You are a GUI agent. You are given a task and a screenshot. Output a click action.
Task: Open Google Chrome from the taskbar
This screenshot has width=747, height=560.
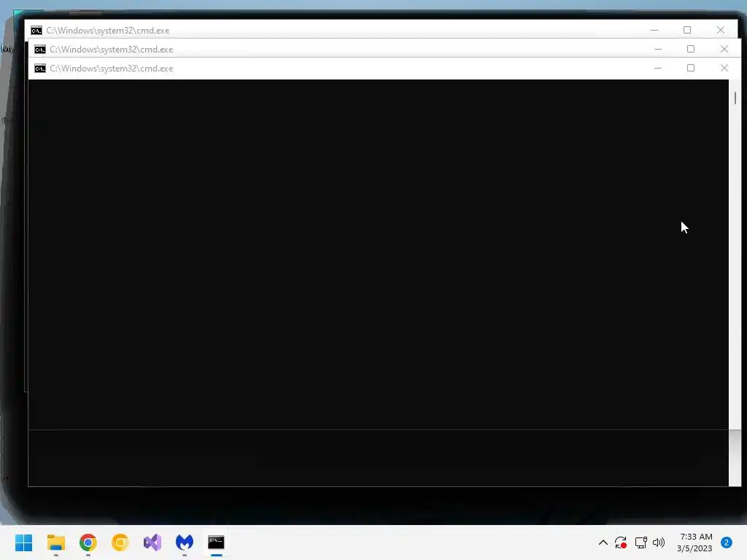coord(88,542)
